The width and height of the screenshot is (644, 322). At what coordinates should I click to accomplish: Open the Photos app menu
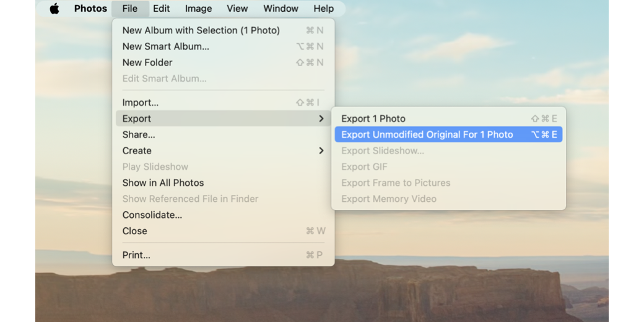(90, 9)
